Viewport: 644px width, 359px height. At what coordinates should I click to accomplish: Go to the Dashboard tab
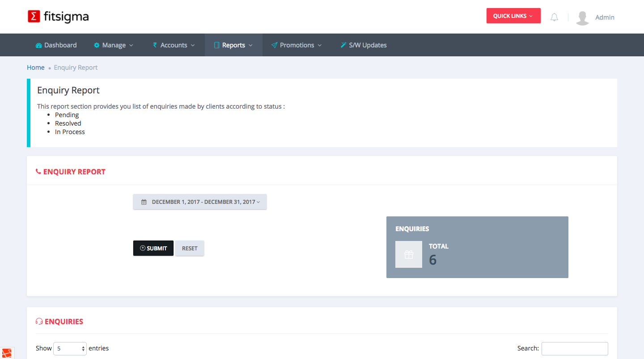point(56,45)
